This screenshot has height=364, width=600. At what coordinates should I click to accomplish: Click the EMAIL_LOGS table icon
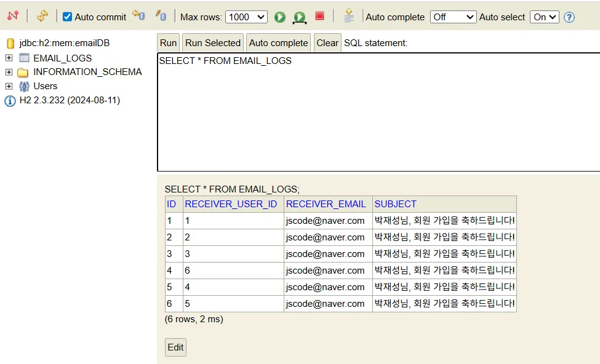coord(24,58)
